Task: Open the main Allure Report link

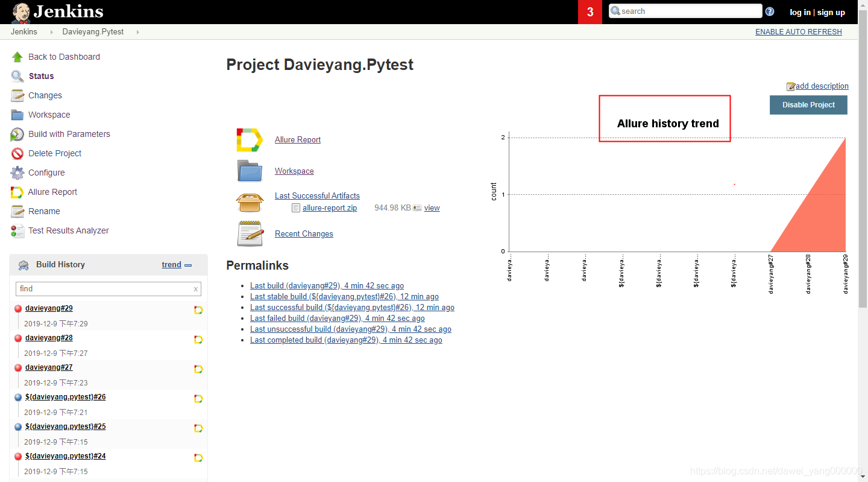Action: tap(298, 139)
